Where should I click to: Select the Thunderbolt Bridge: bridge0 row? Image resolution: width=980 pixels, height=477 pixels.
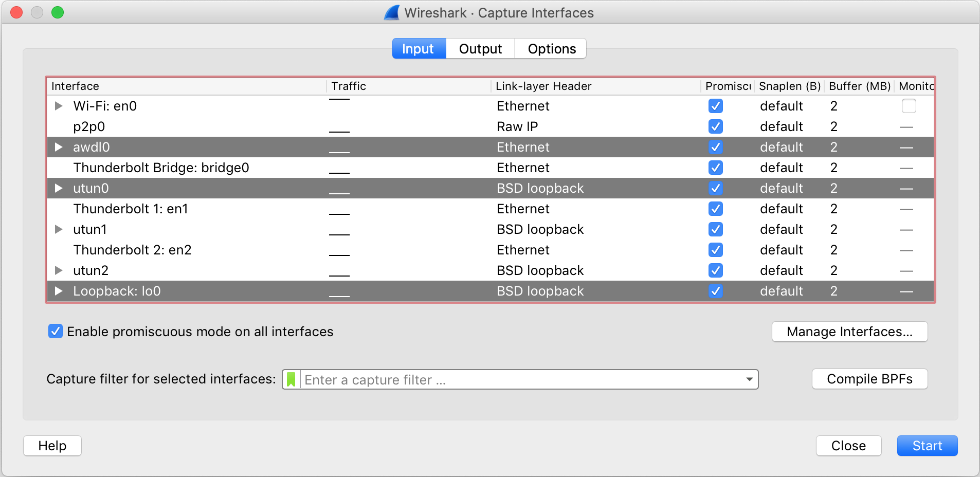pos(491,168)
